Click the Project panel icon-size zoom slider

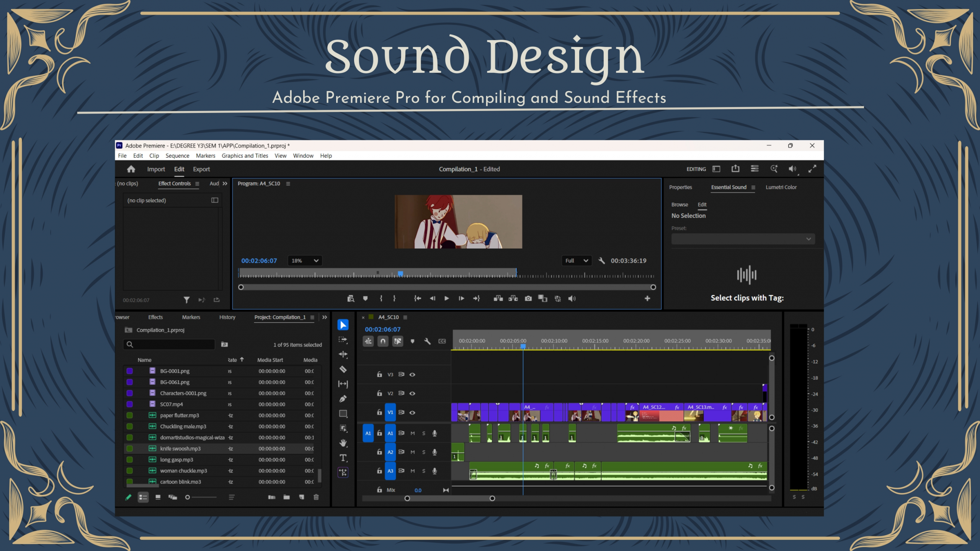tap(202, 497)
